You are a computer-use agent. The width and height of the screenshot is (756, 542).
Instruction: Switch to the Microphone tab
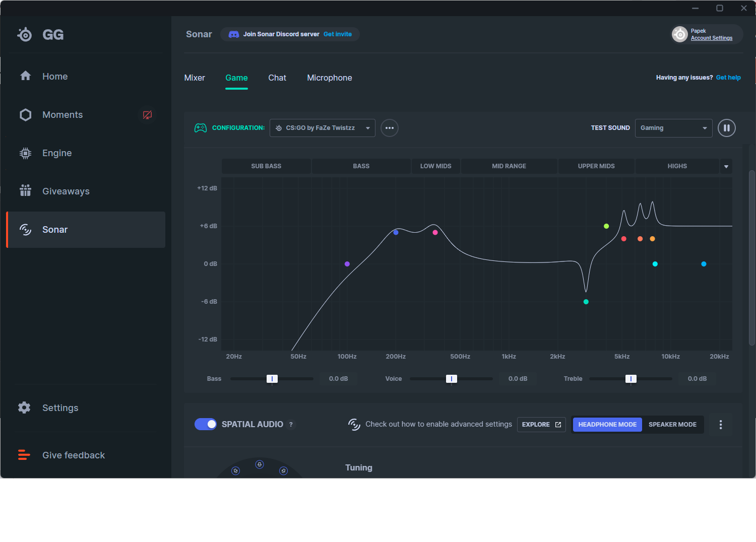coord(330,78)
